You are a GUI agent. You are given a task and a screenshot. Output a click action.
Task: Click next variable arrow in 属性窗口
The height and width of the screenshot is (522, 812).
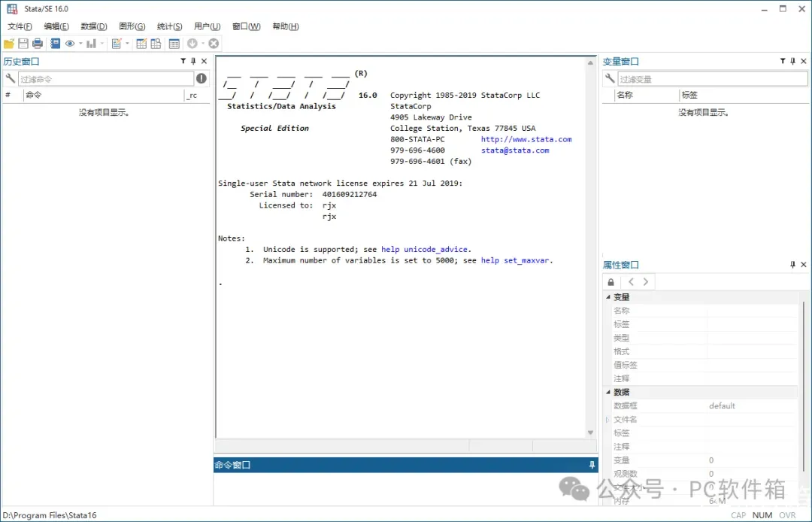pyautogui.click(x=646, y=282)
